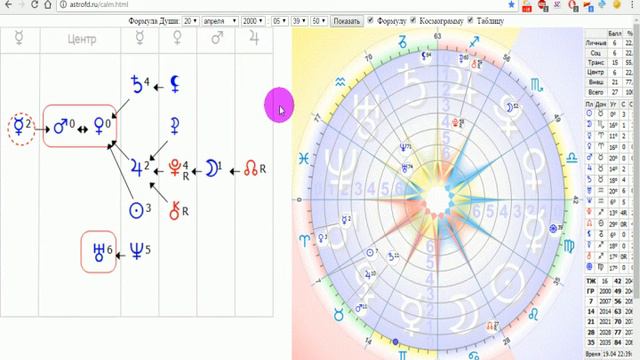This screenshot has height=360, width=640.
Task: Click the Neptune trident symbol in formula
Action: point(136,251)
